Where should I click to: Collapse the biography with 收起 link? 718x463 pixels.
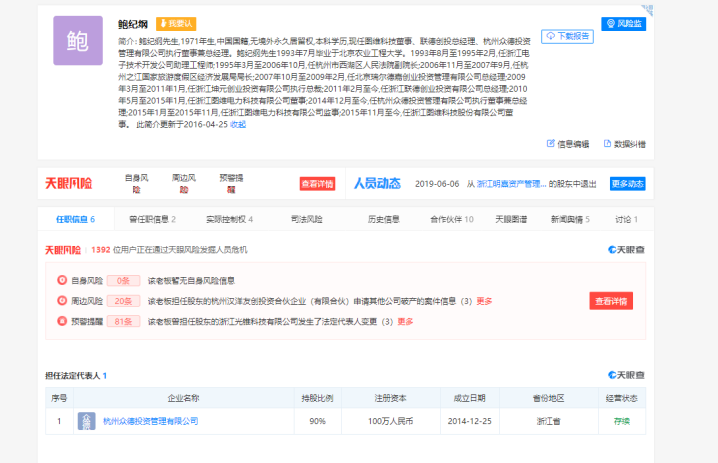(238, 125)
